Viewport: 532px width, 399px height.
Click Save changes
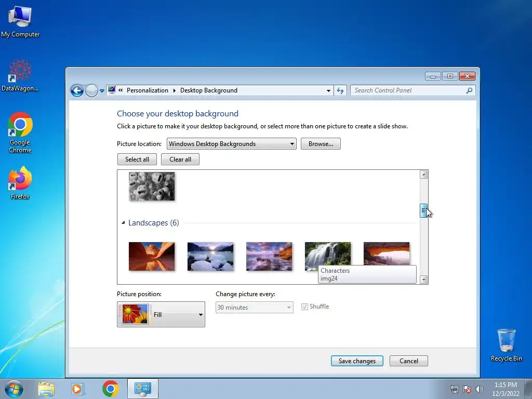coord(357,361)
